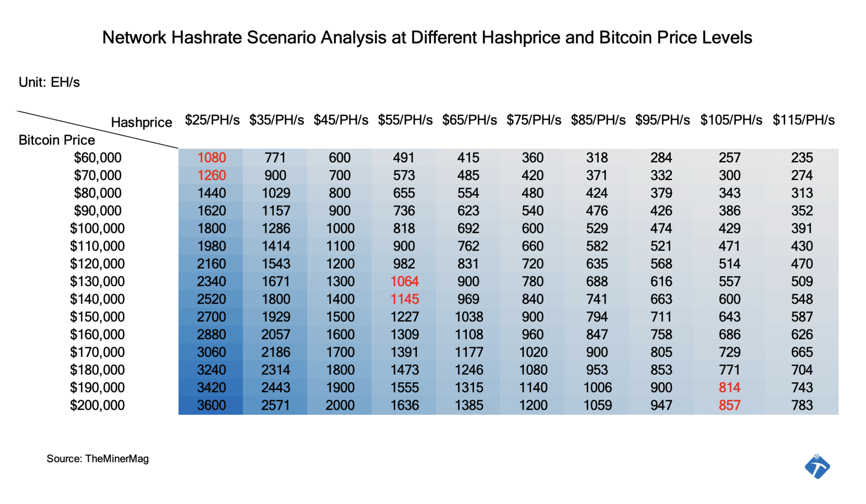This screenshot has width=866, height=504.
Task: Click the 2571 cell
Action: [276, 405]
